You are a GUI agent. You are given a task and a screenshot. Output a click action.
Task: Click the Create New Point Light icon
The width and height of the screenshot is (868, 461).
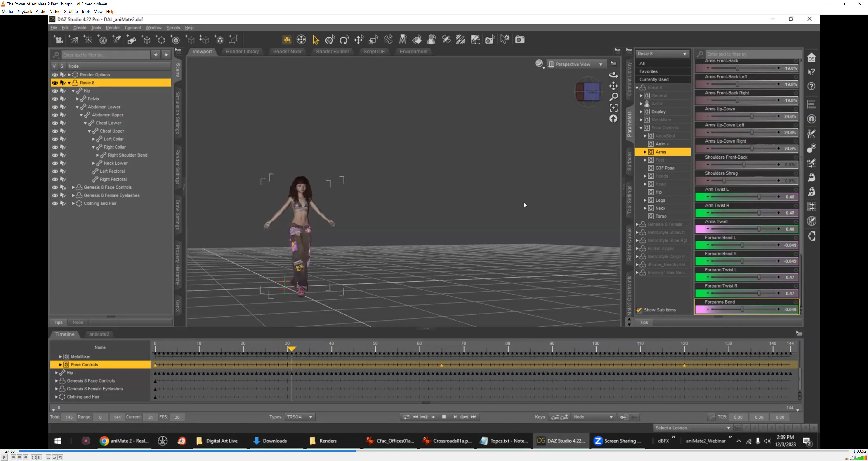[x=88, y=39]
